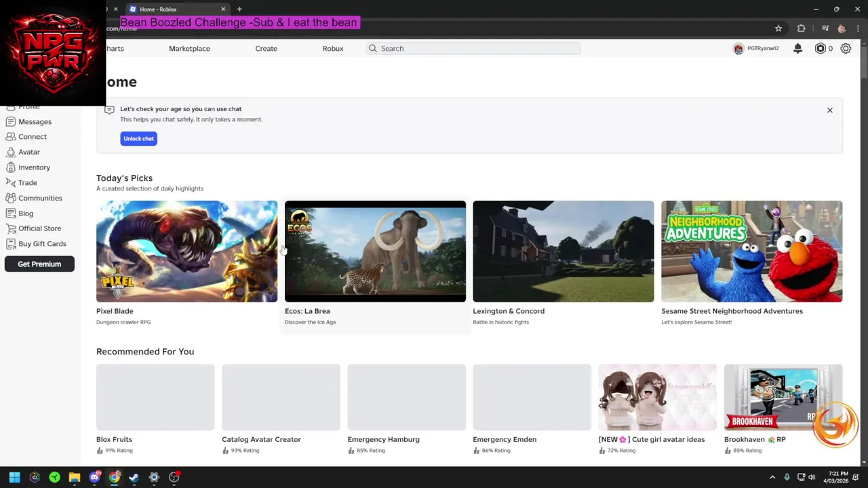868x488 pixels.
Task: Open Steam from the taskbar
Action: pyautogui.click(x=134, y=477)
